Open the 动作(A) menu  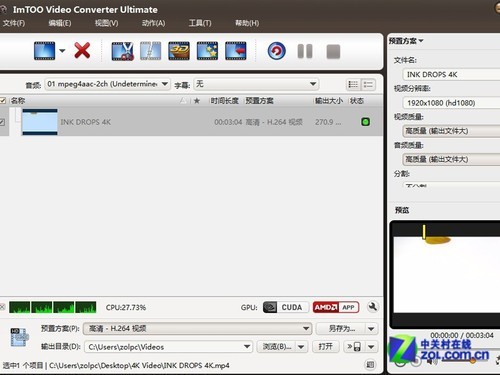pos(154,23)
